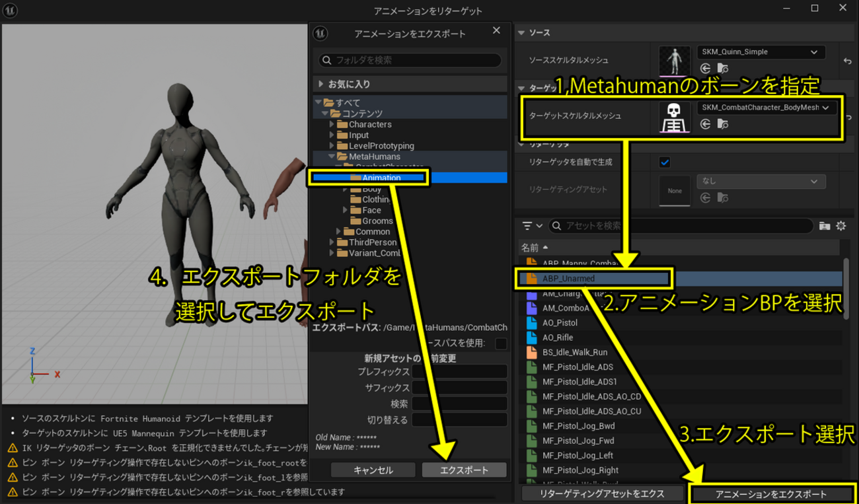This screenshot has width=859, height=504.
Task: Open asset browser settings gear
Action: [x=840, y=226]
